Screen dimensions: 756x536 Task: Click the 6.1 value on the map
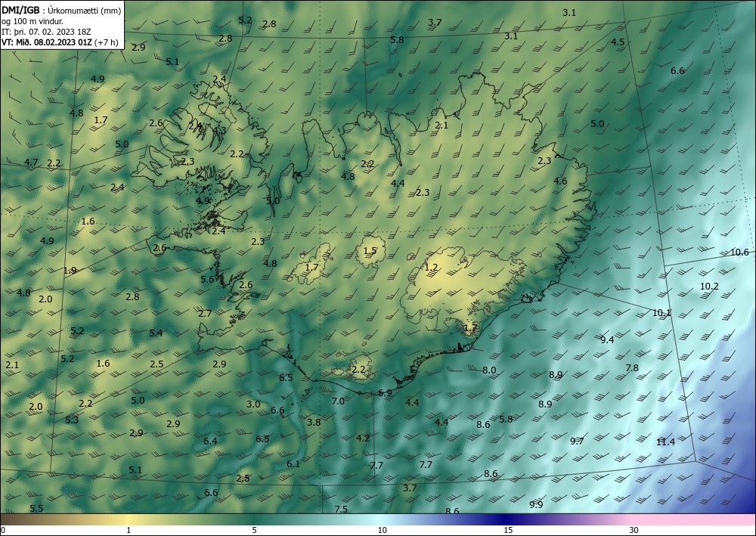coord(293,463)
